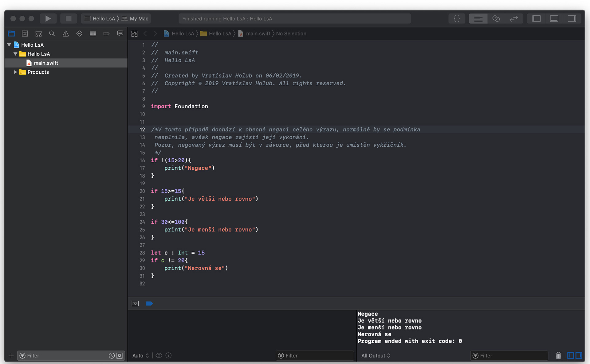Open the Issue navigator warning icon
The image size is (590, 364).
click(x=65, y=33)
